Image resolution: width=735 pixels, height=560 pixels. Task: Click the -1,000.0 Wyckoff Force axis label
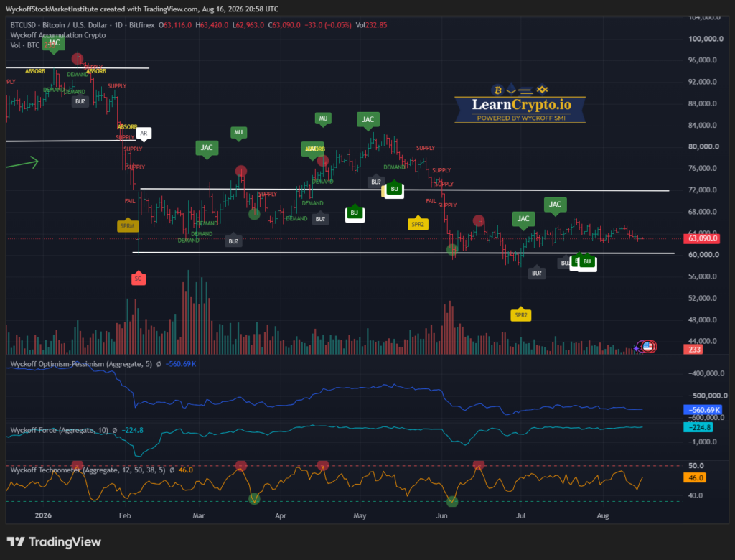(703, 442)
